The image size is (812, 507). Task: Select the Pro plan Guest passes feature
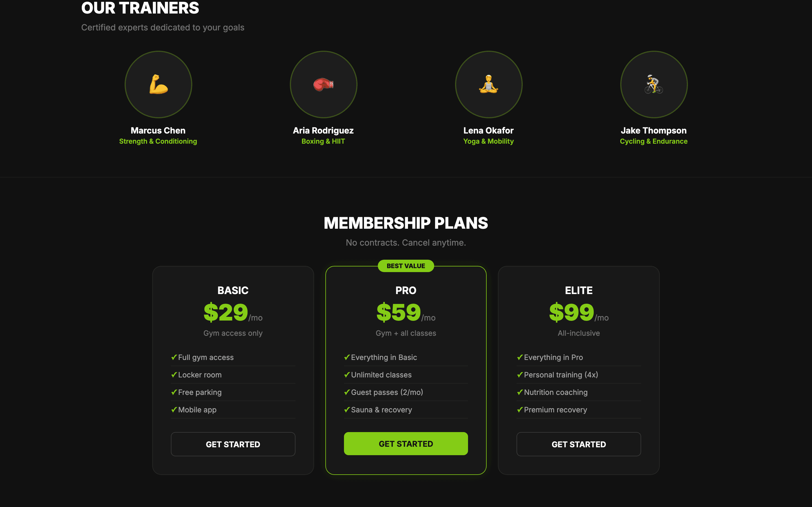click(x=387, y=392)
